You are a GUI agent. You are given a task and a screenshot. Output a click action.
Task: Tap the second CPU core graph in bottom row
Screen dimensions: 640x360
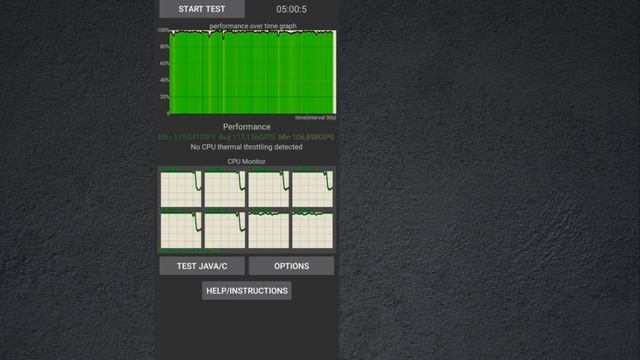(225, 230)
